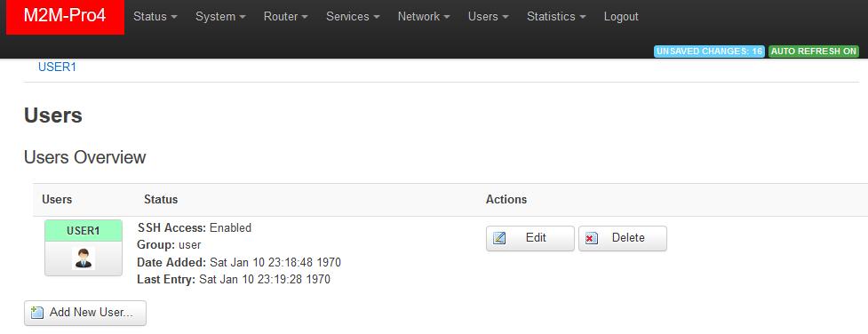
Task: Open the Statistics menu
Action: [556, 17]
